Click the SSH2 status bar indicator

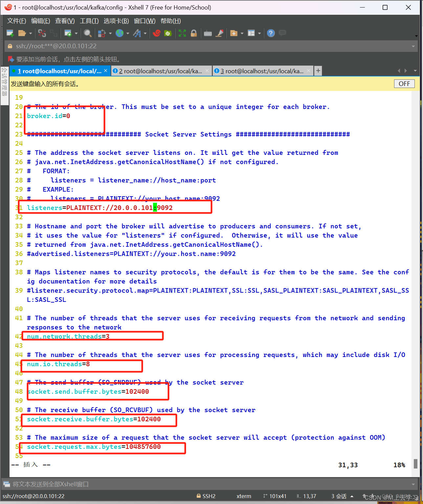(206, 496)
